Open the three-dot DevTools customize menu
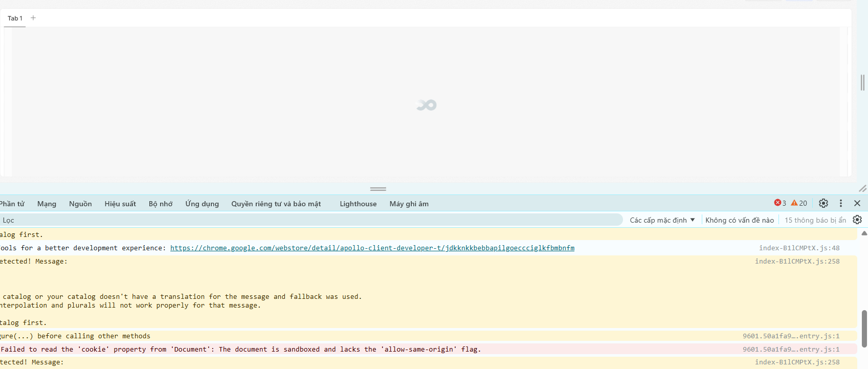 841,203
